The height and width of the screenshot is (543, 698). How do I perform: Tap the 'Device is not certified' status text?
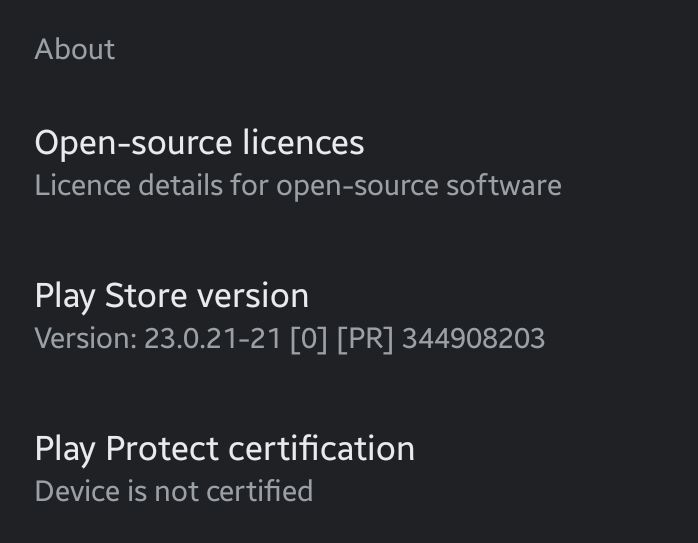(174, 491)
